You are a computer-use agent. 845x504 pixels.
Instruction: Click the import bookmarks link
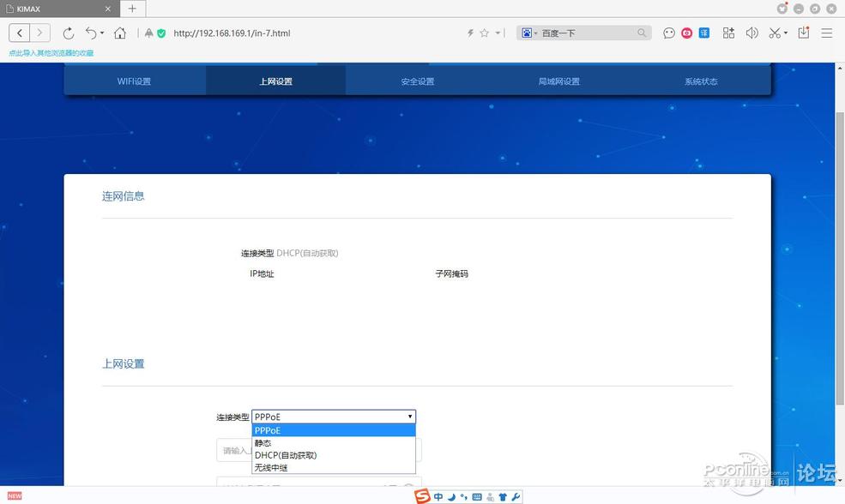[51, 52]
